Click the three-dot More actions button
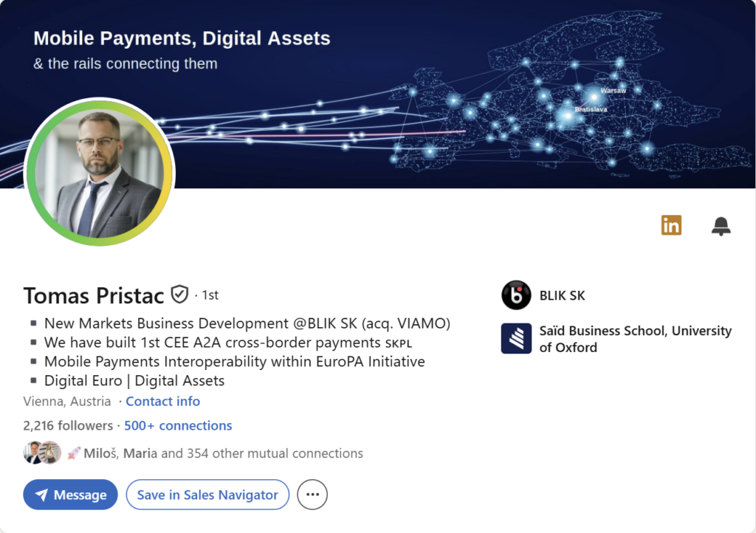756x533 pixels. (312, 495)
